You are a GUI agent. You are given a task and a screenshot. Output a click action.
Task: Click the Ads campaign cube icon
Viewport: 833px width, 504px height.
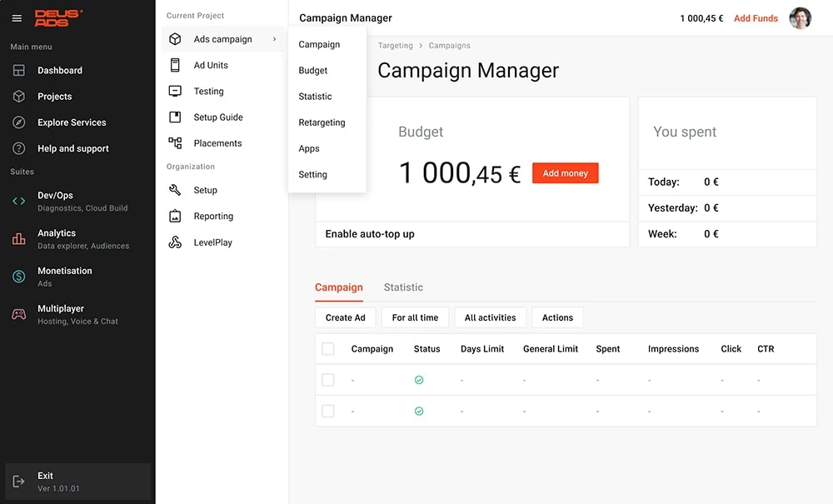tap(175, 39)
